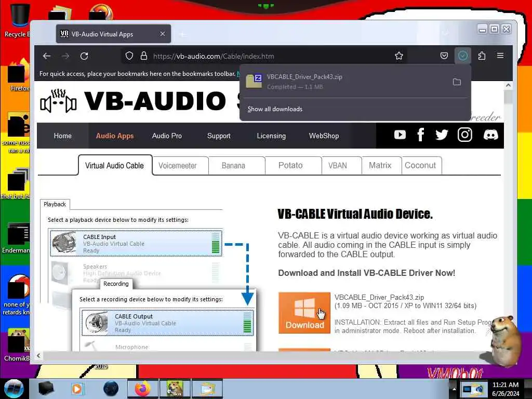Show VBCABLE_Driver_Pack43.zip in its folder

[x=457, y=82]
